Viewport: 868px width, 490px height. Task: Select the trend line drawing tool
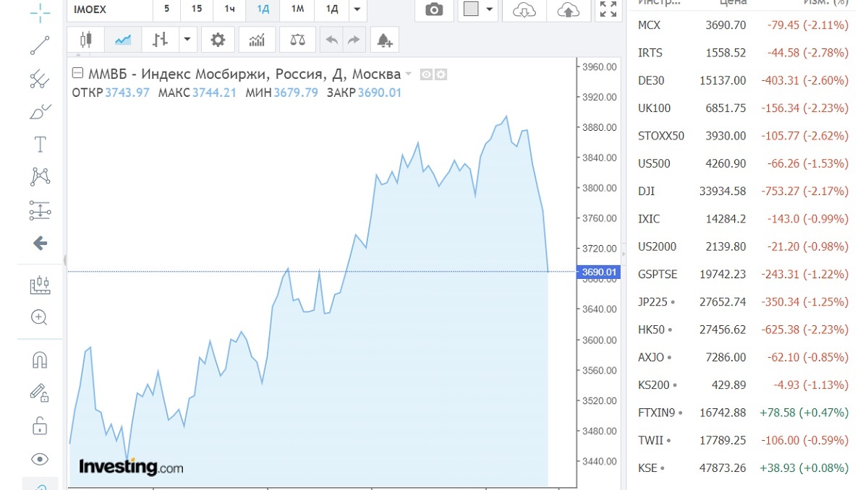40,46
